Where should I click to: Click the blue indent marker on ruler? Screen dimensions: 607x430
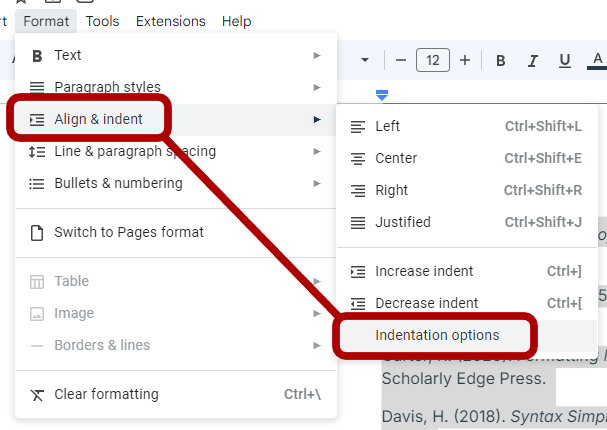pyautogui.click(x=382, y=95)
